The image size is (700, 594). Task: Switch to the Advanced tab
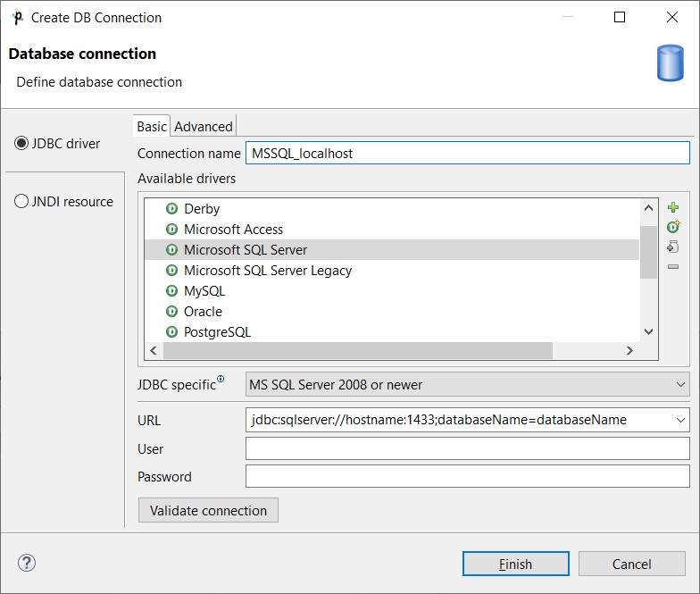pyautogui.click(x=204, y=127)
